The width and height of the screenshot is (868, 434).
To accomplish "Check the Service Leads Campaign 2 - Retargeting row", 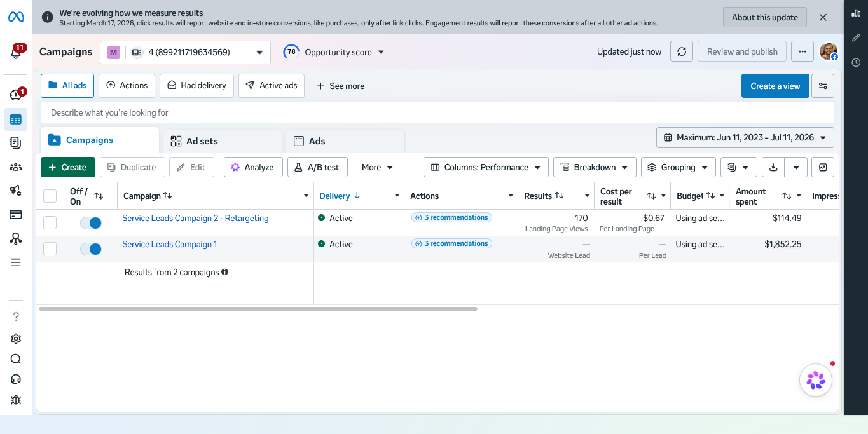I will pyautogui.click(x=50, y=223).
